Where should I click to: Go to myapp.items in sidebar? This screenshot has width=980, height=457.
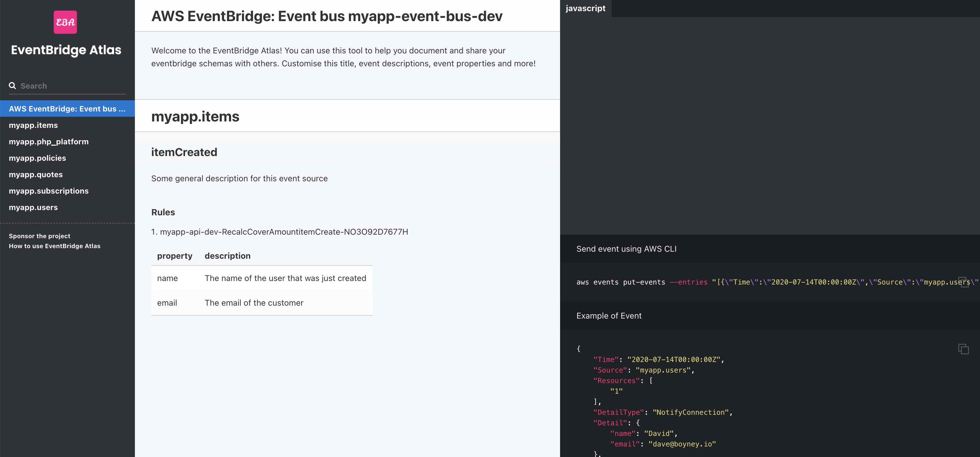tap(33, 125)
